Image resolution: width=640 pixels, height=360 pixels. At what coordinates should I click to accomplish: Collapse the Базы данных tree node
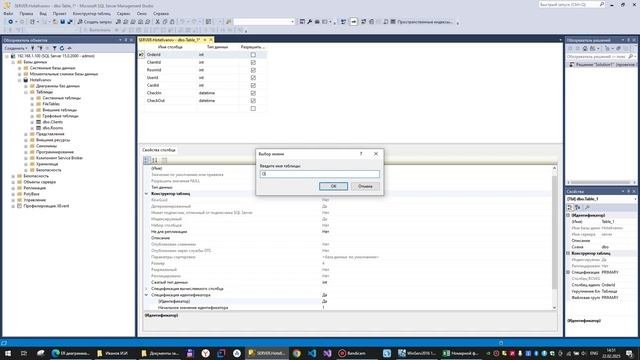tap(13, 62)
